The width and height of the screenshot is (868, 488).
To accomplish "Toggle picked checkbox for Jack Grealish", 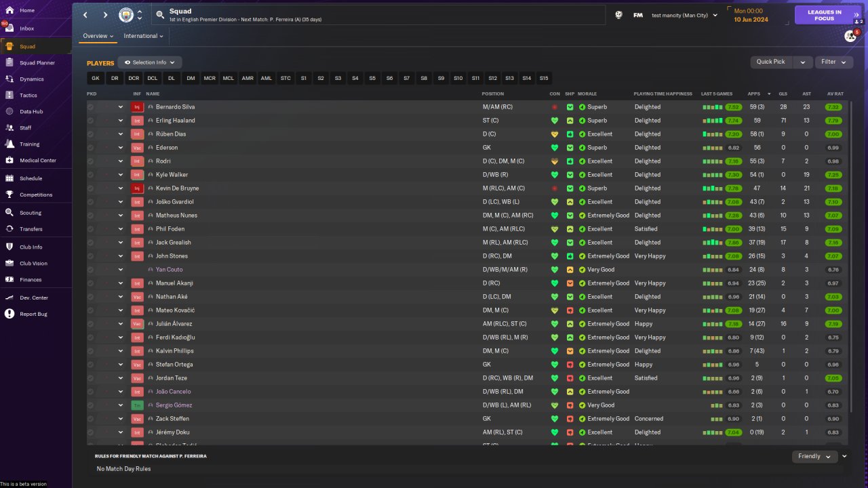I will point(91,243).
